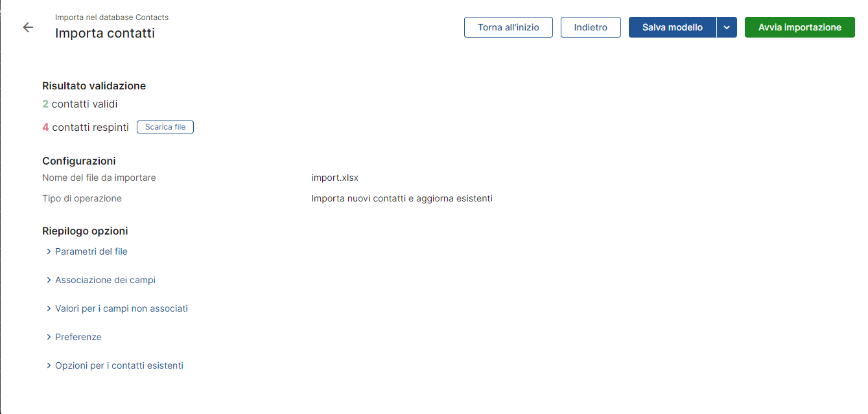
Task: Click the '2 contatti validi' text
Action: tap(80, 104)
